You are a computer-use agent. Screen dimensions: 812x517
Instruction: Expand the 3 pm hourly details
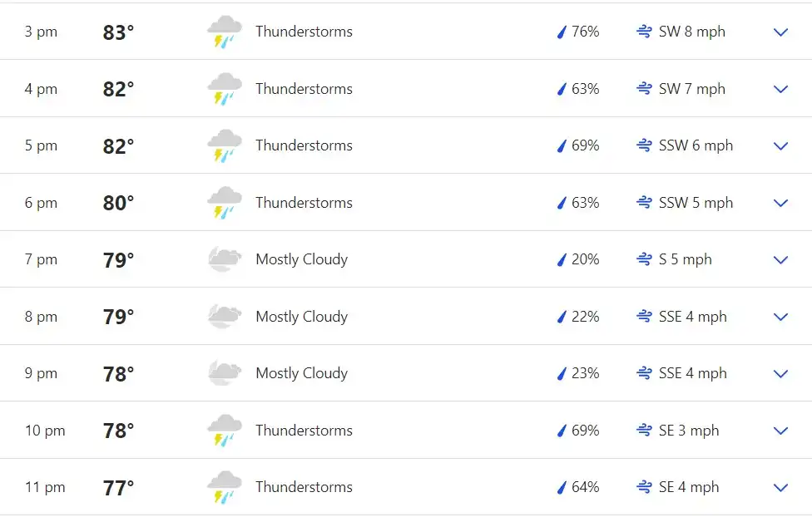click(780, 32)
